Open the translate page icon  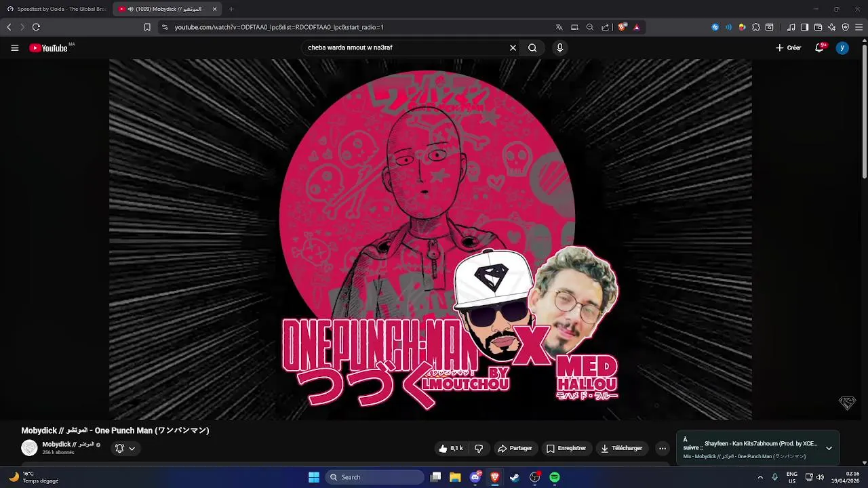click(x=559, y=27)
